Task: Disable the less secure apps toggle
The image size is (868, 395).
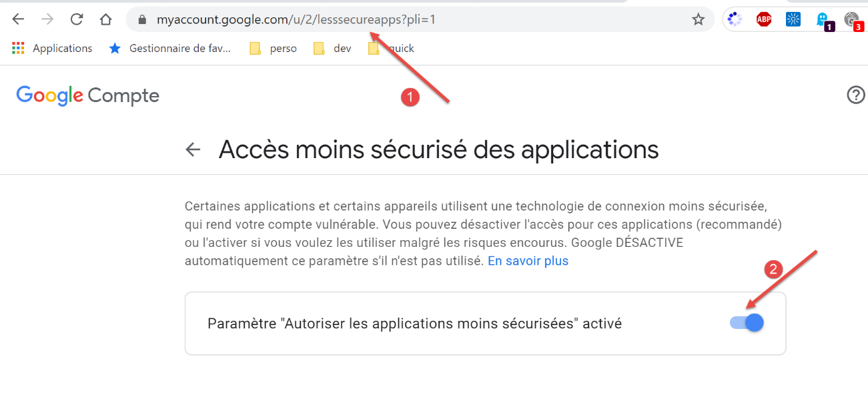Action: pos(747,323)
